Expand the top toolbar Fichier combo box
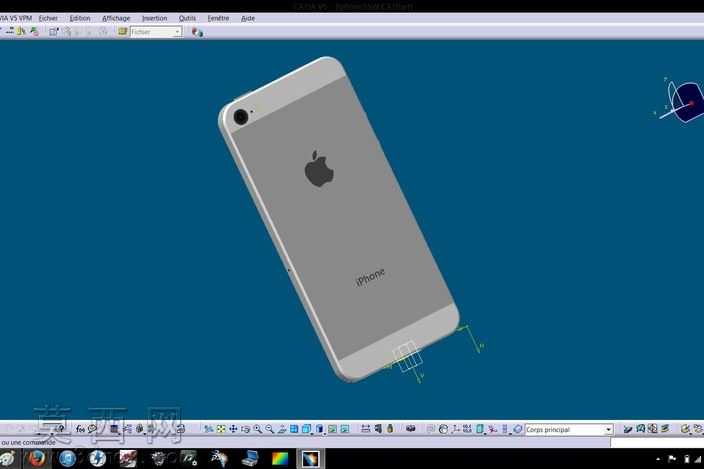This screenshot has height=469, width=704. 177,32
